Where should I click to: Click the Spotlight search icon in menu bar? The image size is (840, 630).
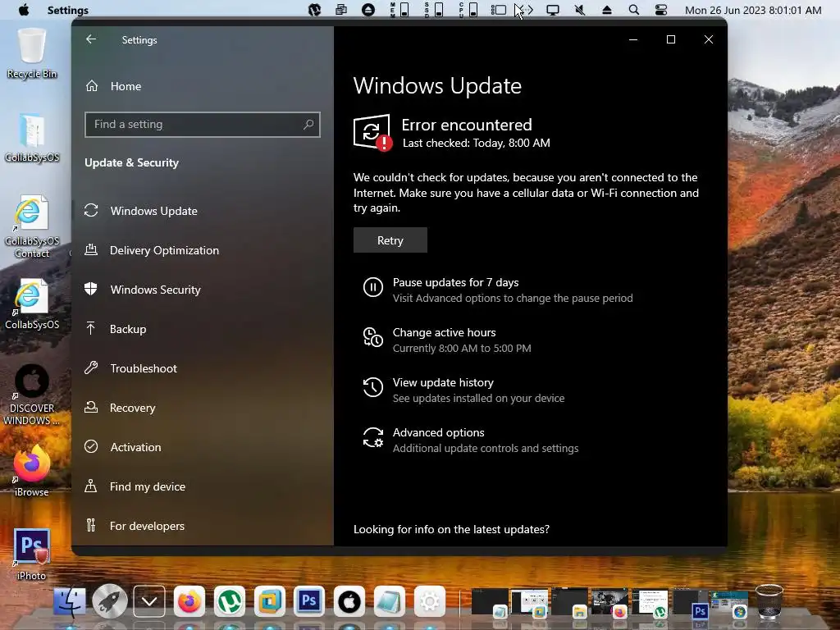[634, 10]
